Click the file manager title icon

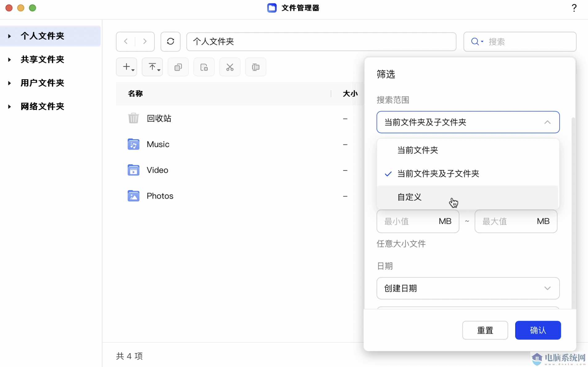click(x=272, y=8)
